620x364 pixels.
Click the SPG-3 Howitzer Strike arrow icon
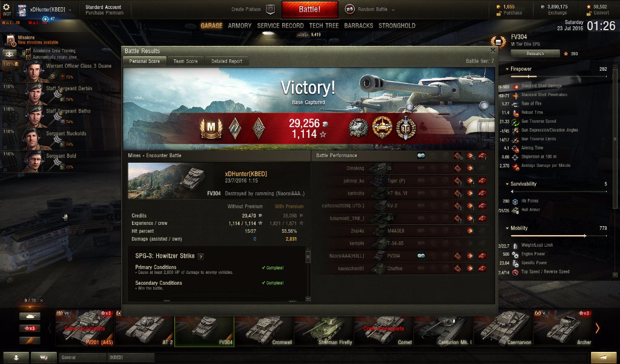[x=201, y=256]
